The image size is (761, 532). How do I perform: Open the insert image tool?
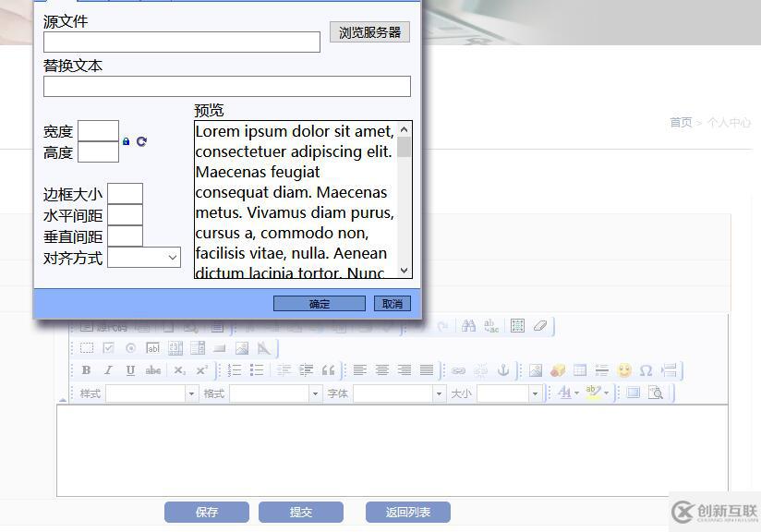coord(536,370)
